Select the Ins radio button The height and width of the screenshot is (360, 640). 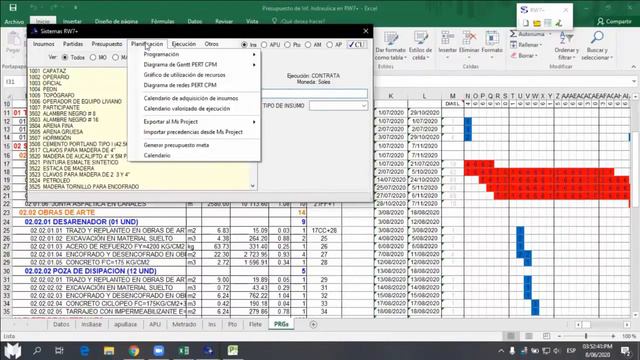244,44
